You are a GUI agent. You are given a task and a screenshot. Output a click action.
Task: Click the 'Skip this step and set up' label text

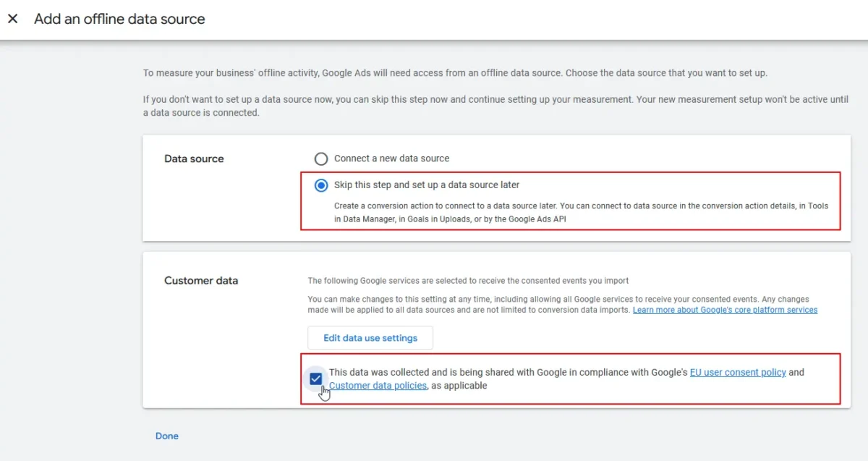[427, 185]
